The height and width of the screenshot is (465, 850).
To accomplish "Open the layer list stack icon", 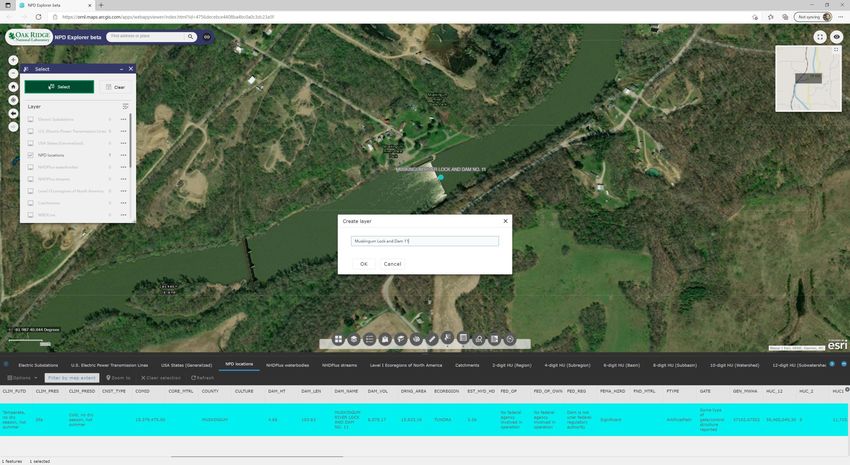I will 354,339.
